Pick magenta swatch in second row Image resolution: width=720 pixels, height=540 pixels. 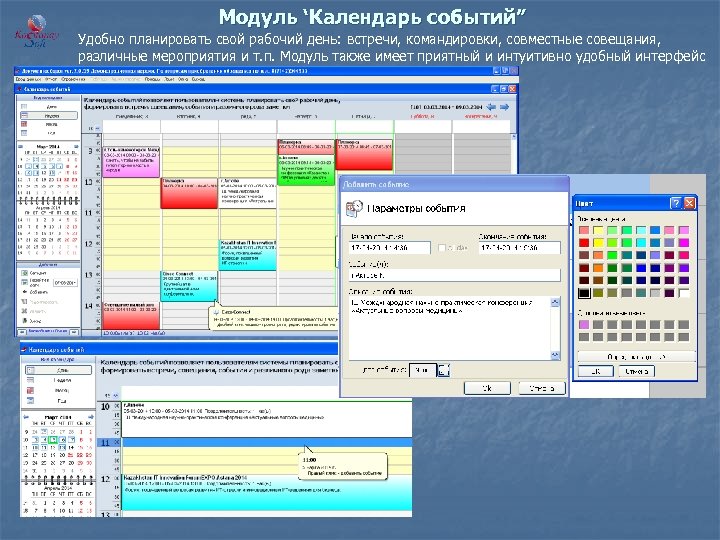coord(684,243)
